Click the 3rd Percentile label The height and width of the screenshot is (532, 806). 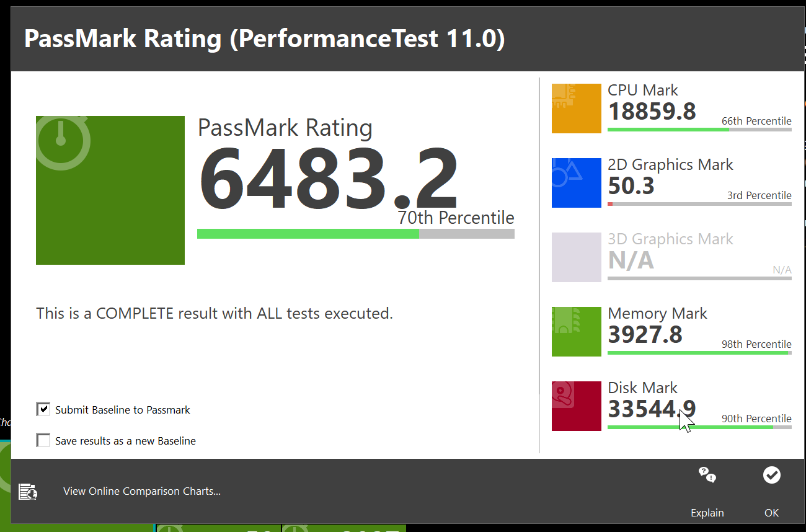pos(759,195)
